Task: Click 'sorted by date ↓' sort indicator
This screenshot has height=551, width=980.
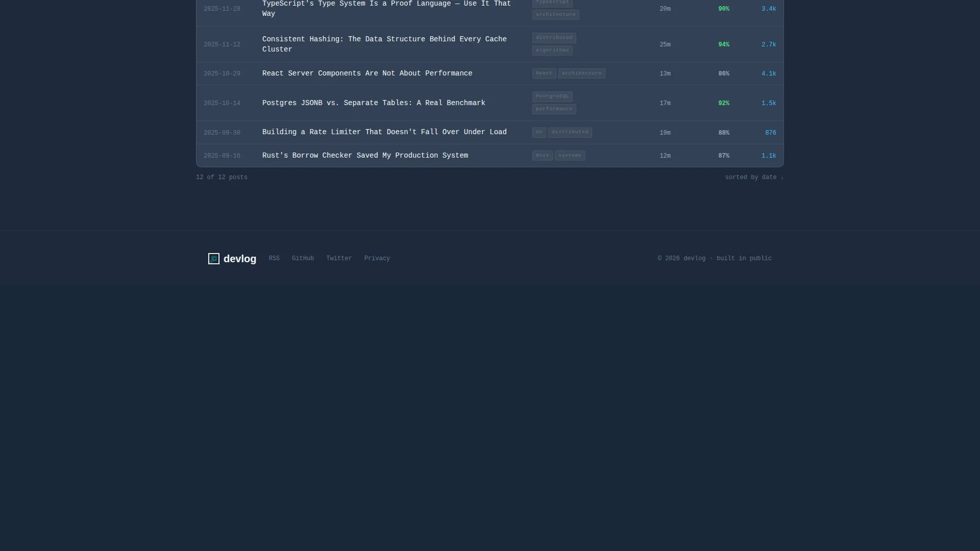Action: coord(754,178)
